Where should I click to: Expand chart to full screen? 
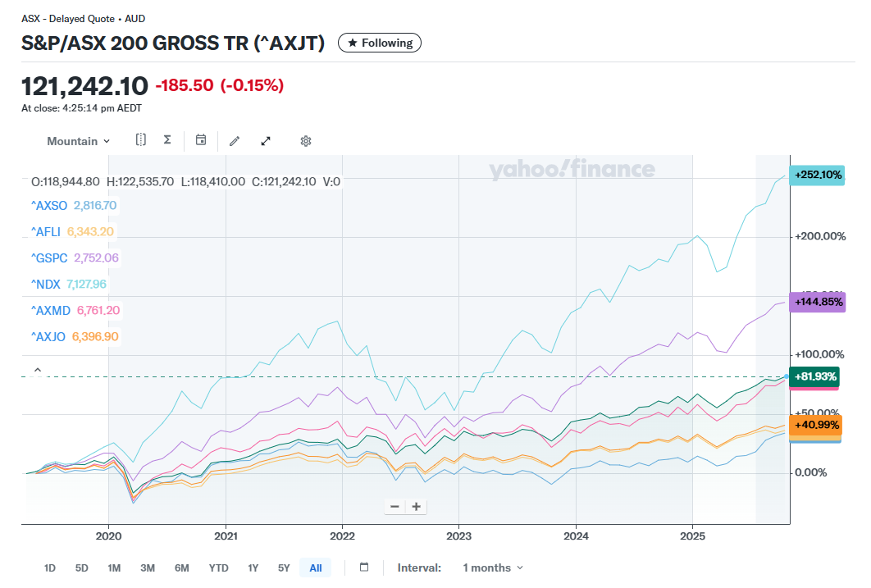click(x=266, y=141)
